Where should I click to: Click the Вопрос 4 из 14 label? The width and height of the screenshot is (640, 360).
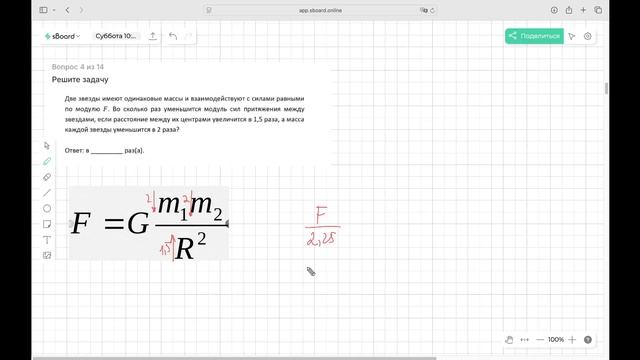coord(78,67)
